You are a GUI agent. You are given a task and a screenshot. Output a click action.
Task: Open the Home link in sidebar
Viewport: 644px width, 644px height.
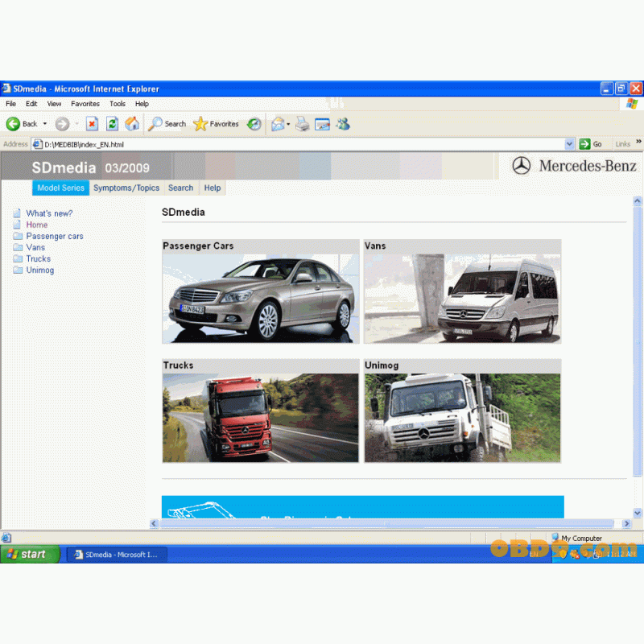(37, 225)
